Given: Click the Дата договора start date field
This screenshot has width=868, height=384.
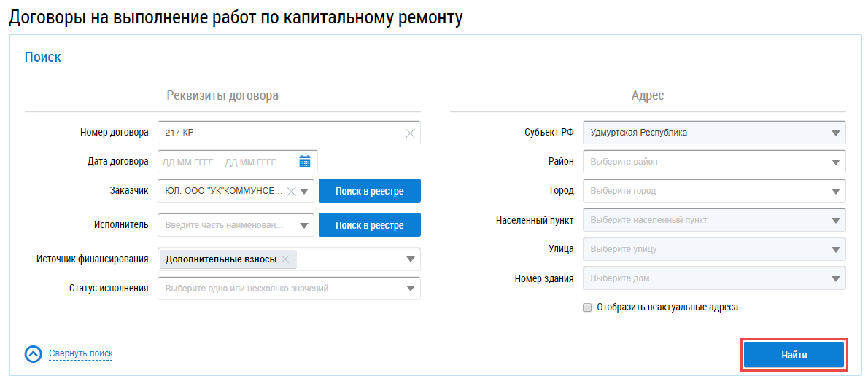Looking at the screenshot, I should click(x=188, y=162).
